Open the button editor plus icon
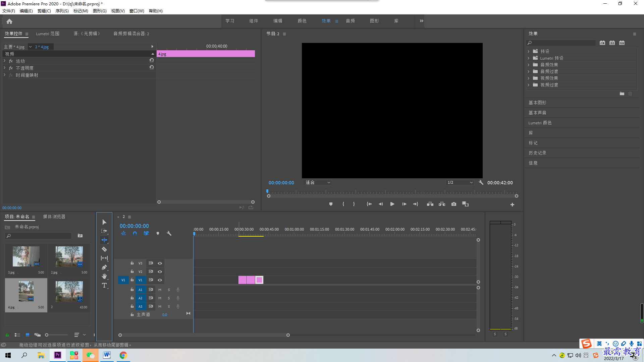 tap(512, 204)
